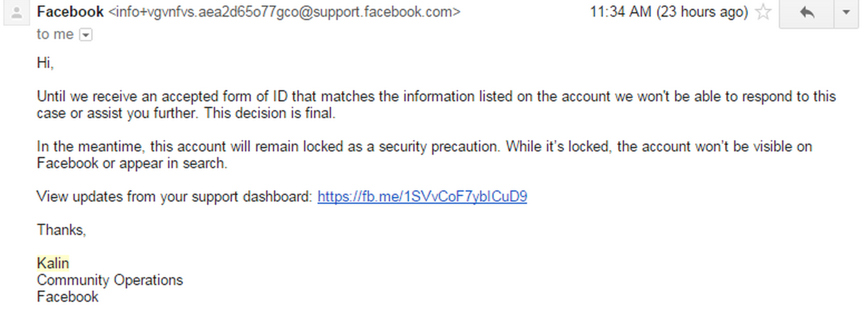
Task: Click the sender's support.facebook.com email address
Action: click(x=284, y=12)
